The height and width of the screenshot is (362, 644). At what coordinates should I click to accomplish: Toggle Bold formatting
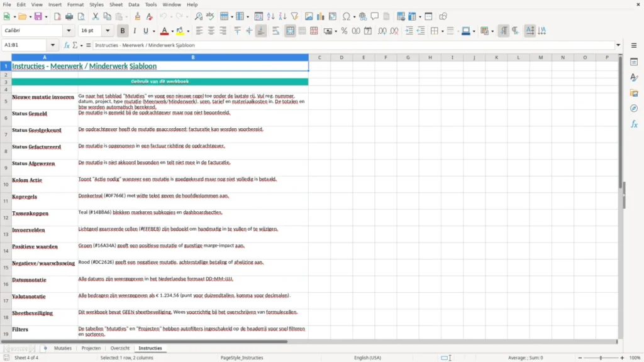click(x=123, y=31)
